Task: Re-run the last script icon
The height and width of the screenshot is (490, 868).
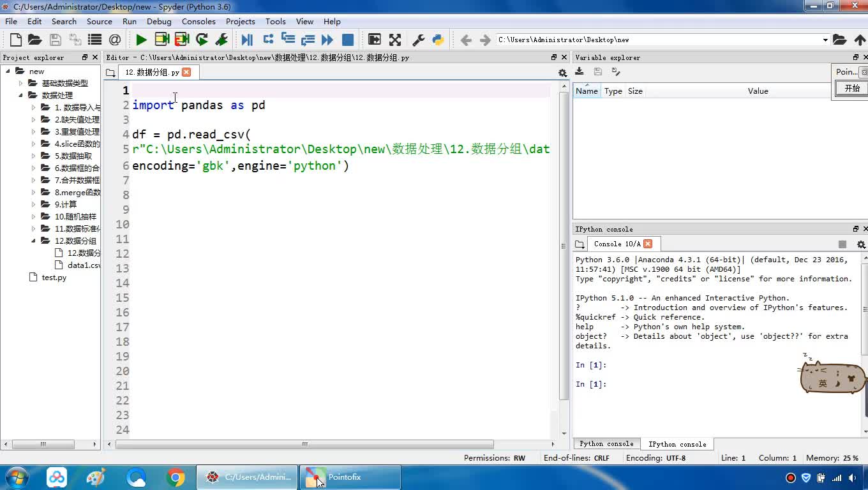Action: click(202, 40)
